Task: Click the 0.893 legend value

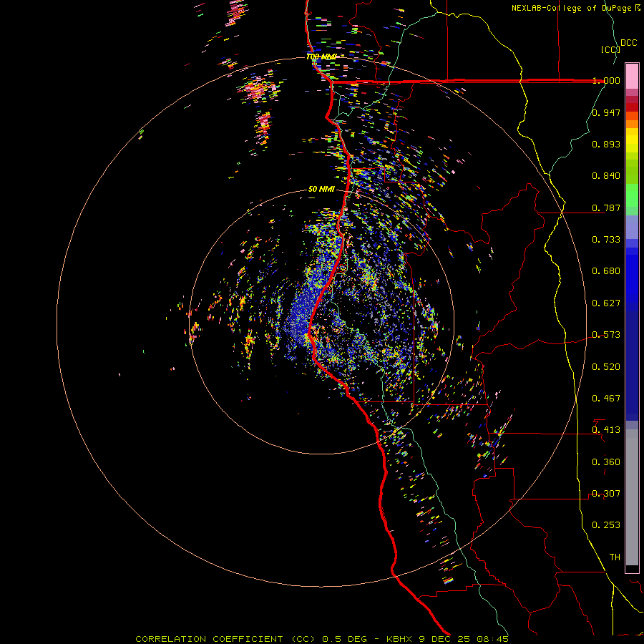Action: 606,144
